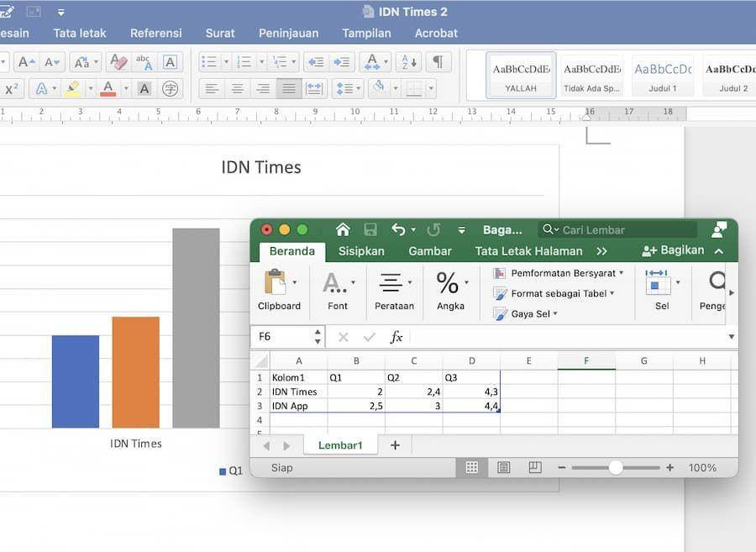756x552 pixels.
Task: Select the Lembar1 sheet tab
Action: pos(340,445)
